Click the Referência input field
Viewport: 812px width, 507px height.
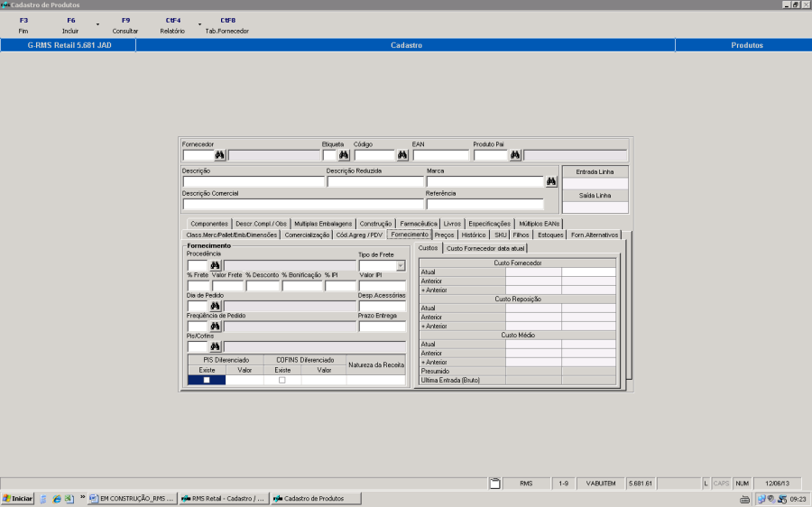[484, 204]
